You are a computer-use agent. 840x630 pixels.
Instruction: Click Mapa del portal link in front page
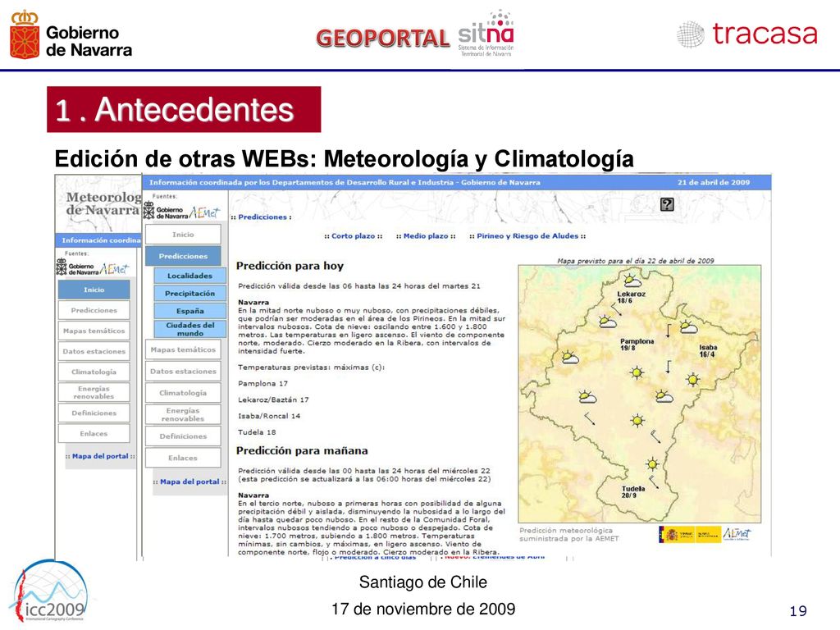click(x=189, y=482)
